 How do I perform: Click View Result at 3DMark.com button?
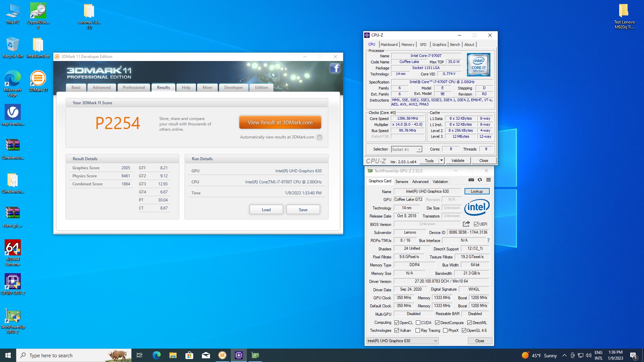click(280, 123)
